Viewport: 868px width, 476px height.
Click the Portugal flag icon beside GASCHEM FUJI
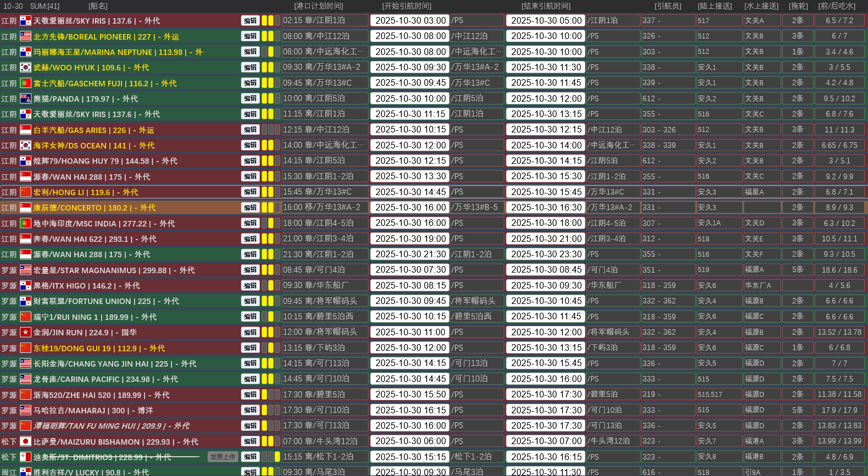tap(25, 83)
